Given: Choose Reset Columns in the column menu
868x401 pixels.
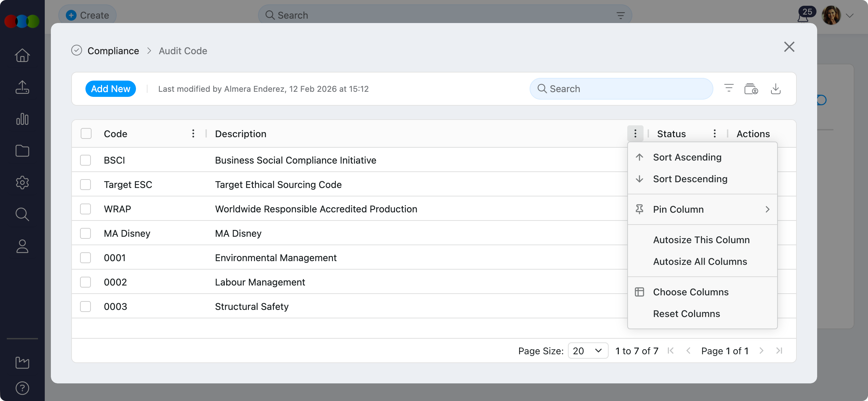Looking at the screenshot, I should click(686, 314).
